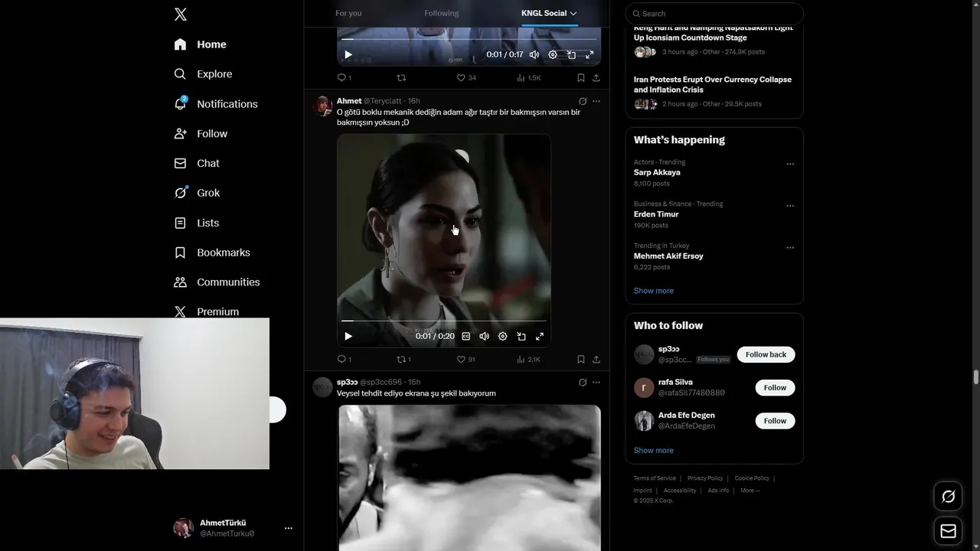Screen dimensions: 980x551
Task: Open more options for Mehmet Akif Ersoy trend
Action: (x=790, y=248)
